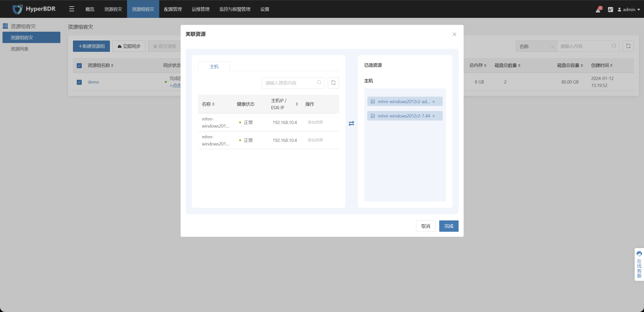Sort background table by 总内存
Viewport: 644px width, 312px height.
(x=485, y=65)
